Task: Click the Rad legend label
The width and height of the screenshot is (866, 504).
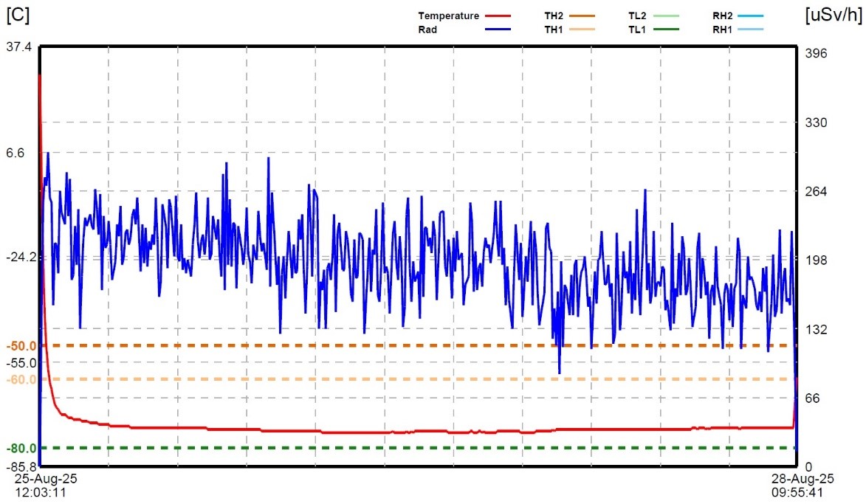Action: (427, 30)
